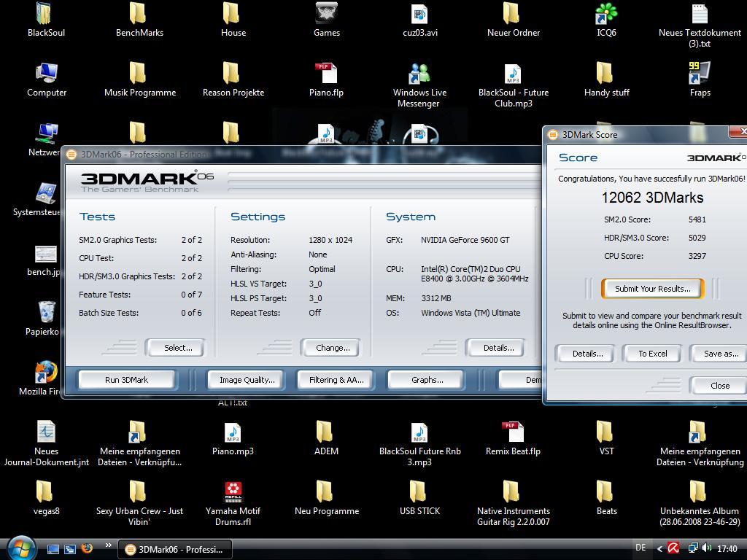Export score with To Excel button

(652, 354)
